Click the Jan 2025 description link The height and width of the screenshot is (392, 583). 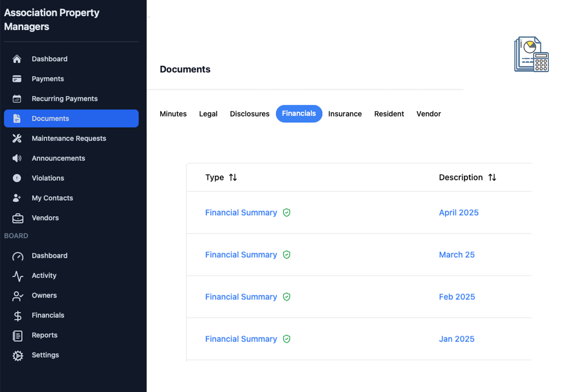pyautogui.click(x=457, y=339)
